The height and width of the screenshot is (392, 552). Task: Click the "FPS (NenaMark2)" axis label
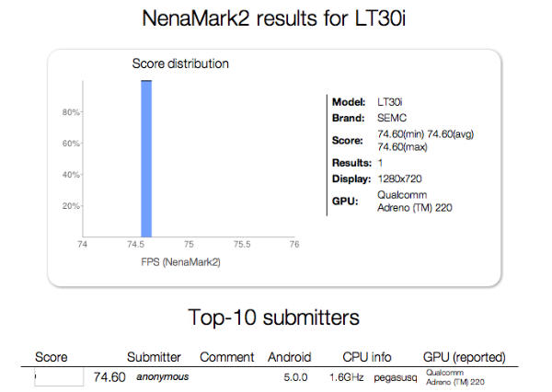point(188,262)
